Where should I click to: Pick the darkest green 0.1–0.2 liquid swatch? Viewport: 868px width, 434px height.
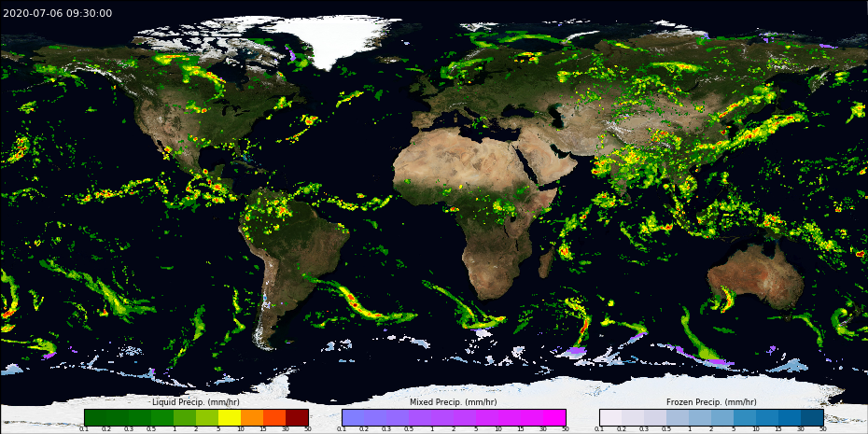pyautogui.click(x=95, y=417)
